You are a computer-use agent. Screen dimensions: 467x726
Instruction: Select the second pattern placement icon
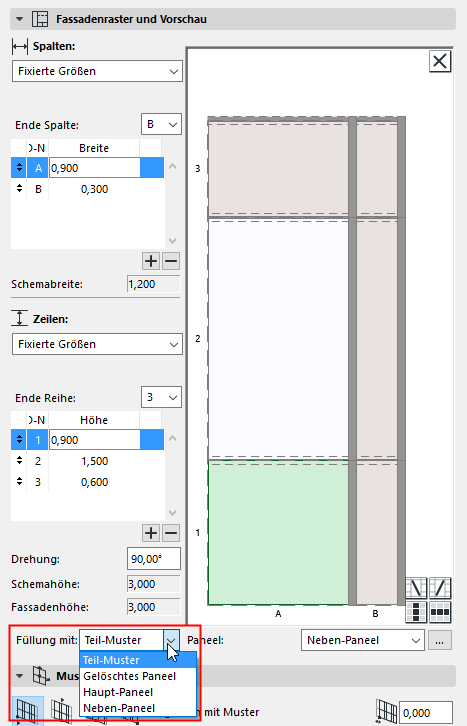click(61, 711)
